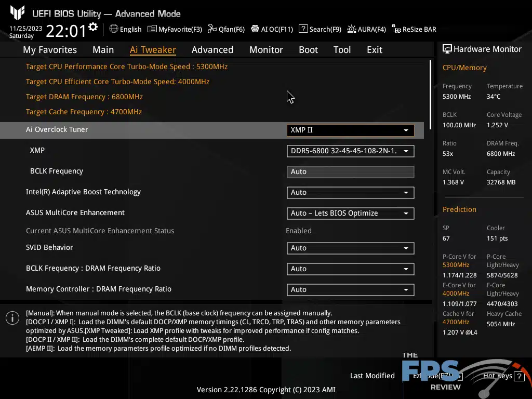Click the Qfan fan icon

(x=212, y=29)
